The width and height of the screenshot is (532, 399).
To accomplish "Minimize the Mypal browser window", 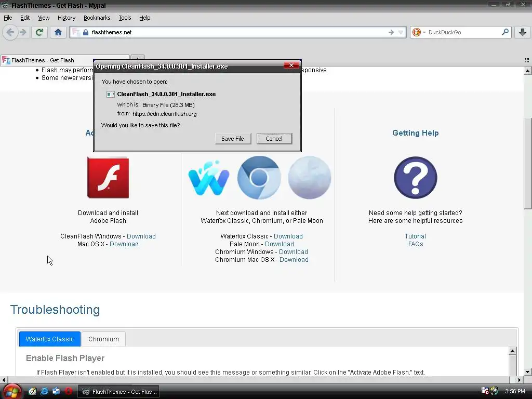I will (494, 5).
